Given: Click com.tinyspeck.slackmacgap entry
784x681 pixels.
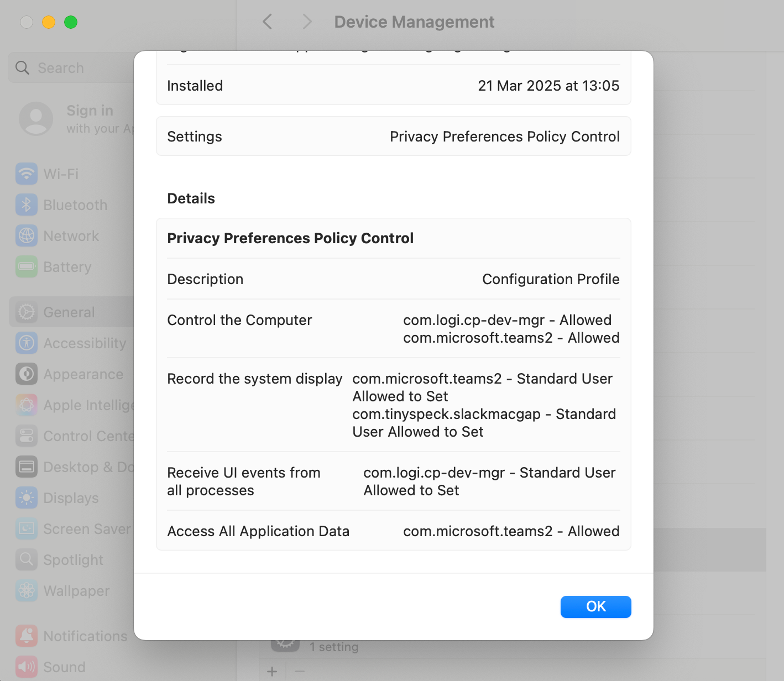Looking at the screenshot, I should tap(484, 423).
